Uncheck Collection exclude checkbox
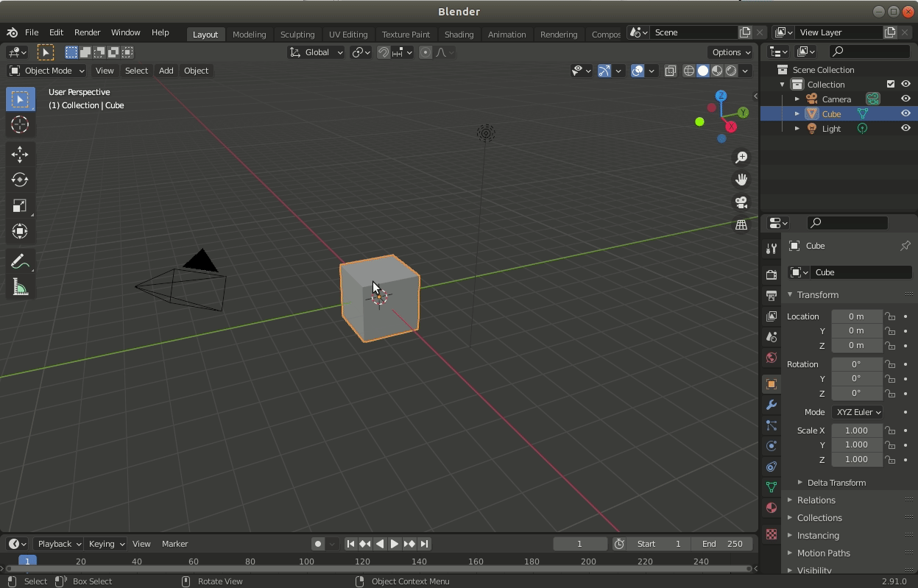The width and height of the screenshot is (918, 588). pos(891,84)
